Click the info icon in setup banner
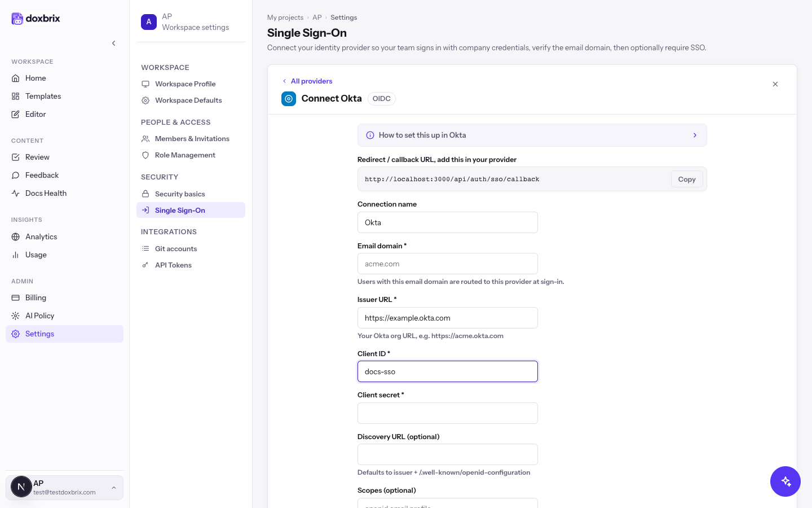812x508 pixels. coord(370,135)
